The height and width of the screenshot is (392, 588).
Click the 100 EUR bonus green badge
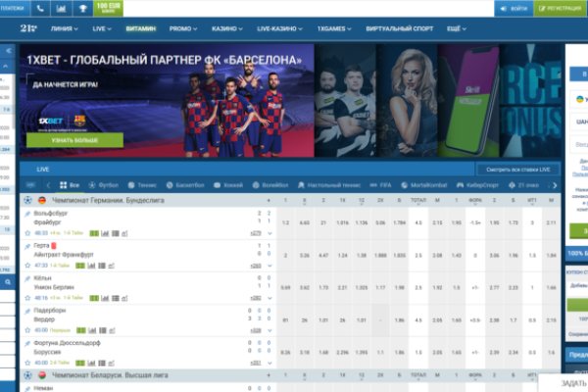point(110,8)
